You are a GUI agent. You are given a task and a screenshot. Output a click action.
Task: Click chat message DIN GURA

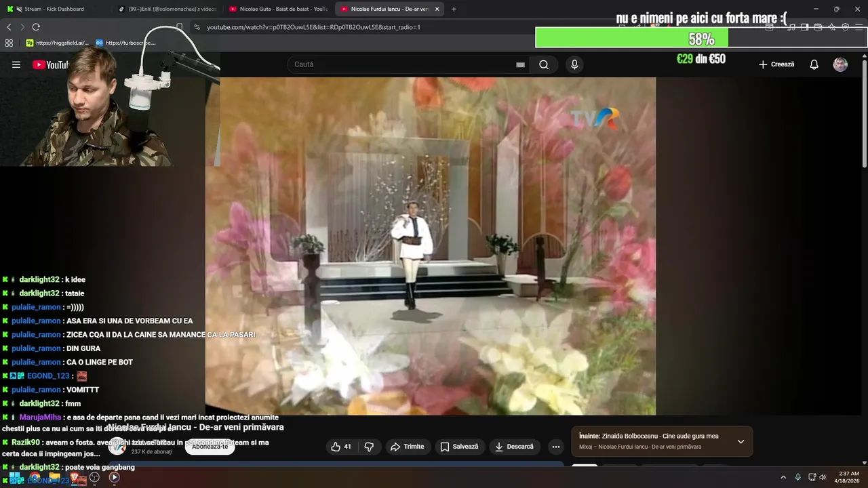(x=83, y=348)
